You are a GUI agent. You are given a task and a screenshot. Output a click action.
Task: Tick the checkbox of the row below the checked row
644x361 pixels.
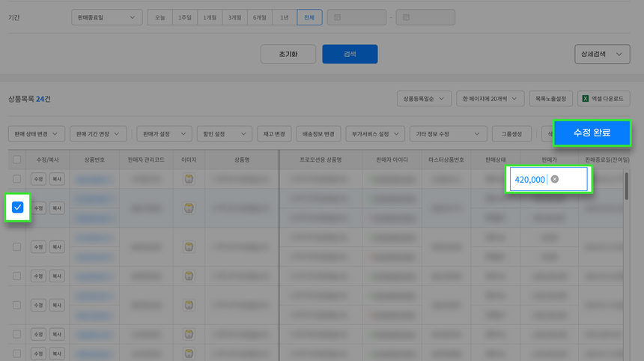point(16,247)
